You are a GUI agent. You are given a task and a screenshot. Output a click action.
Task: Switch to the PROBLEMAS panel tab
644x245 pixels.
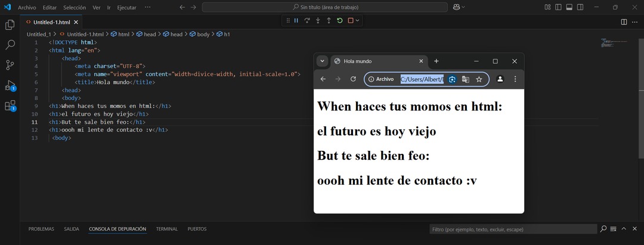41,229
